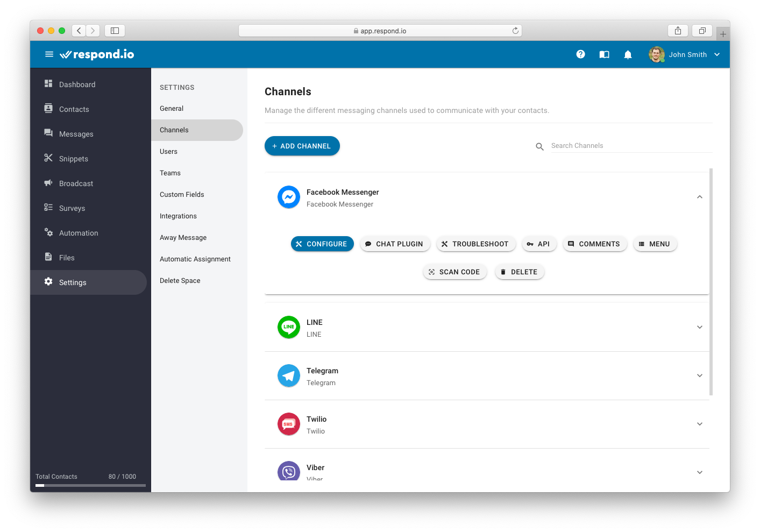Click the Telegram channel title
Viewport: 760px width, 532px height.
point(322,371)
